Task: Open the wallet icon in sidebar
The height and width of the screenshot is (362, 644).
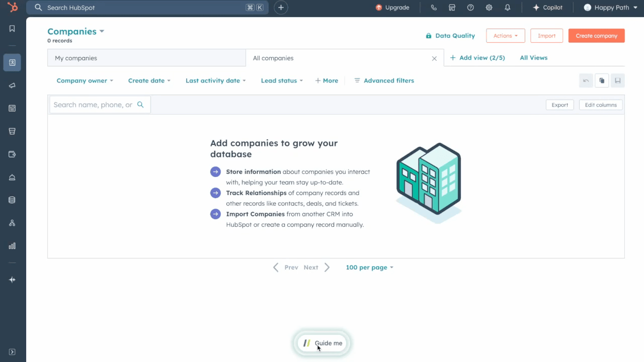Action: click(x=12, y=154)
